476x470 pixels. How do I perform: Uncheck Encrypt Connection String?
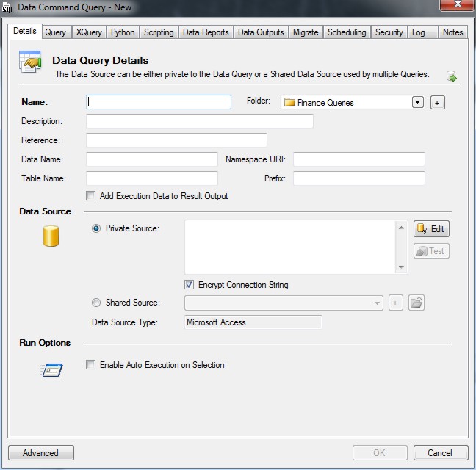click(190, 285)
